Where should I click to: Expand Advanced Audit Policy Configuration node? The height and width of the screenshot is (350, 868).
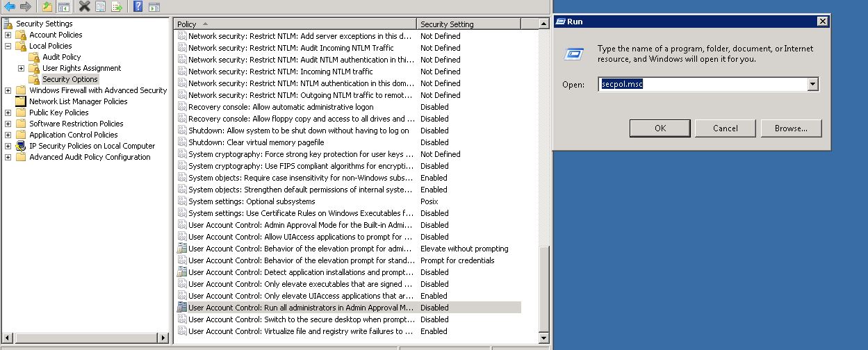(8, 157)
